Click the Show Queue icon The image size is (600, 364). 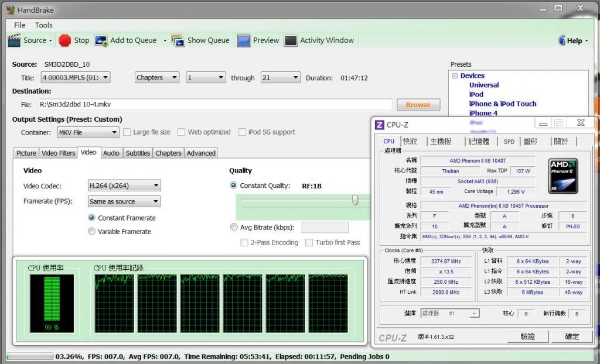[178, 40]
